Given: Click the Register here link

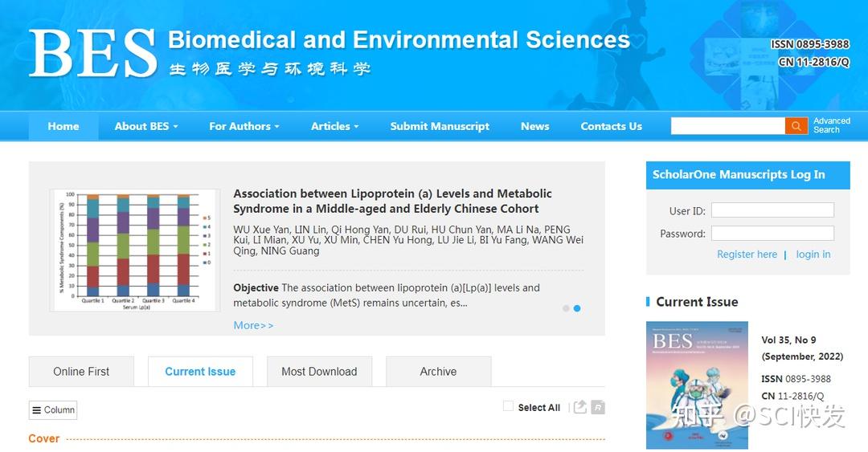Looking at the screenshot, I should pos(747,255).
